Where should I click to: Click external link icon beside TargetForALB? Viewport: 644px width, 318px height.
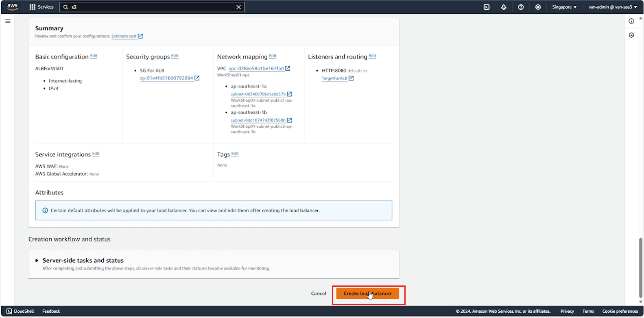(351, 78)
